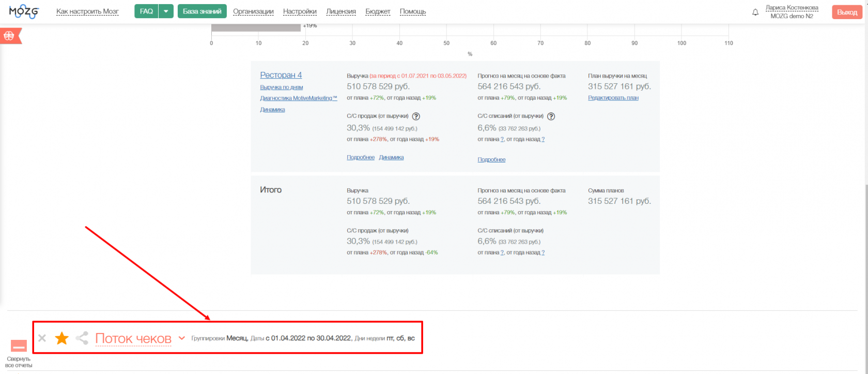
Task: Toggle favorite star for Поток чеков
Action: 62,338
